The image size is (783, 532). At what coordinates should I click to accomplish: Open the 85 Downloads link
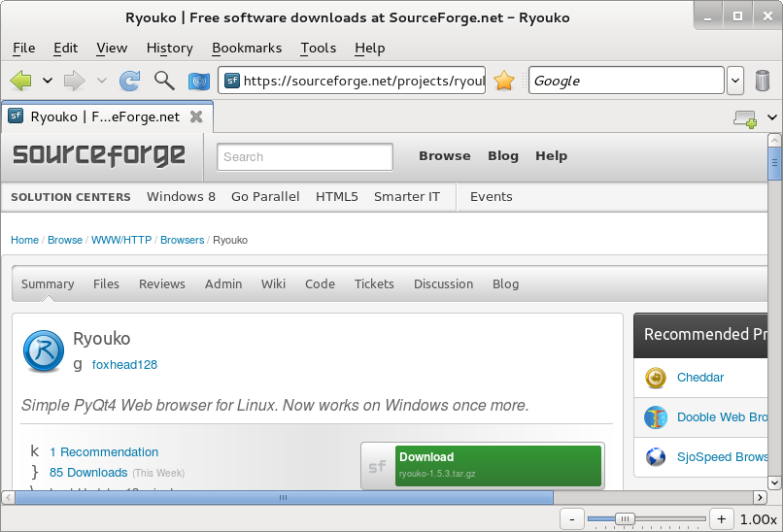click(88, 473)
